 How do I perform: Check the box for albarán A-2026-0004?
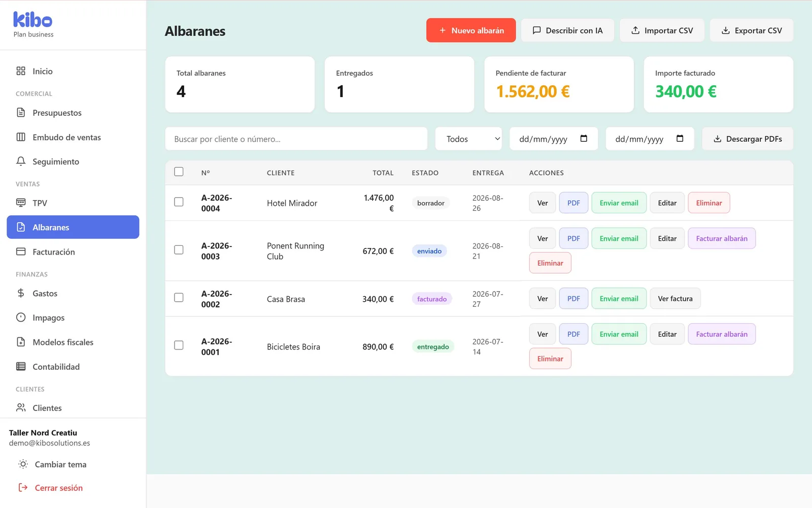click(179, 202)
